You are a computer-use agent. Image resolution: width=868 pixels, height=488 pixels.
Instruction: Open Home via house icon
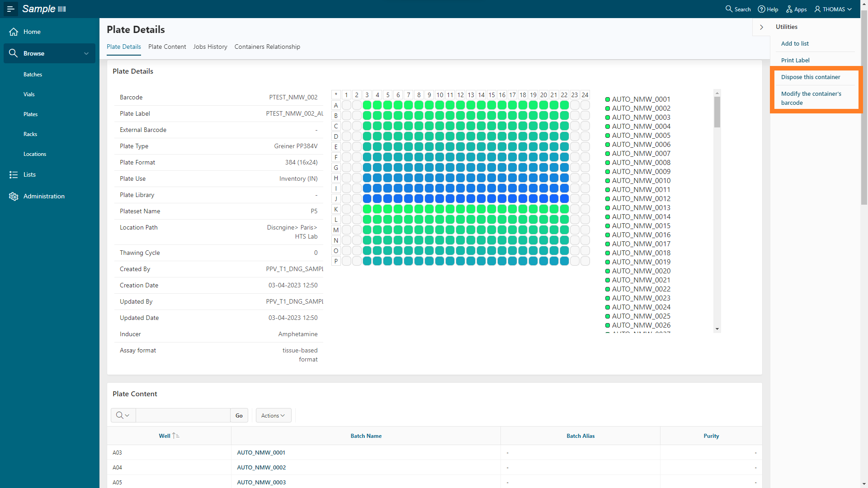pyautogui.click(x=14, y=32)
